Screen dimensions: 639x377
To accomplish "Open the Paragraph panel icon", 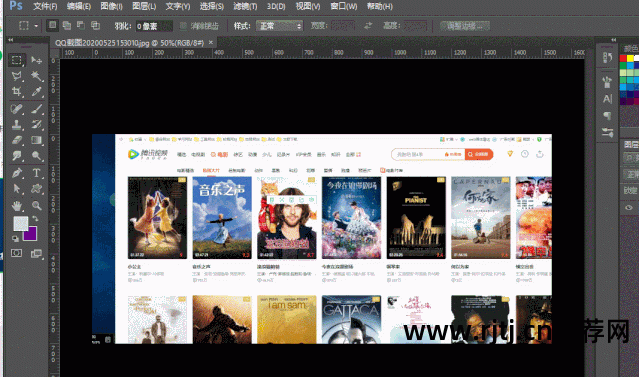I will pyautogui.click(x=607, y=116).
